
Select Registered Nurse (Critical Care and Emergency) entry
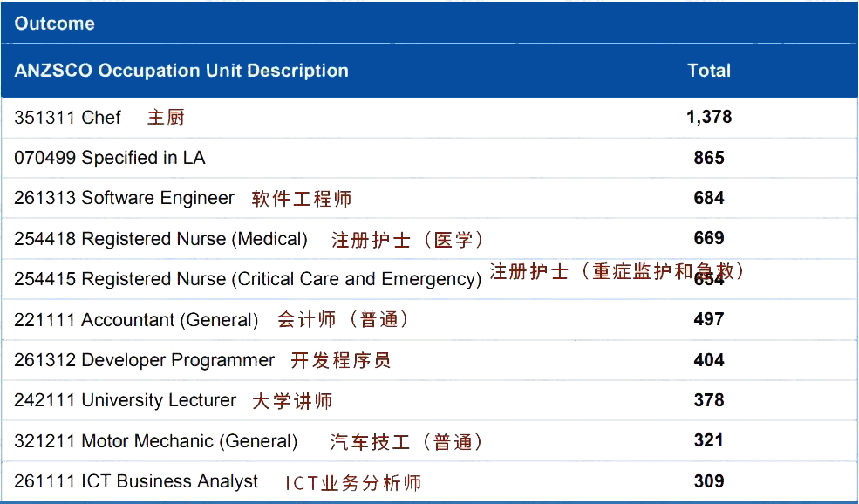coord(248,279)
